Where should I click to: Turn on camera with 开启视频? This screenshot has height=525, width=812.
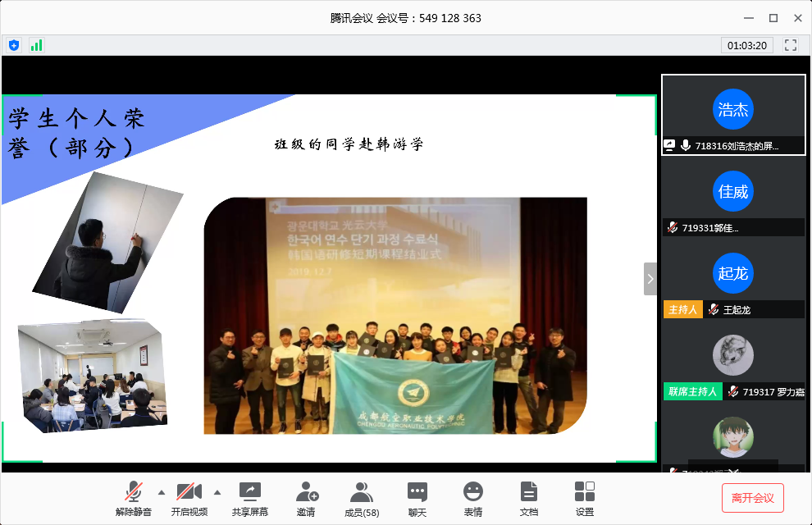[189, 498]
